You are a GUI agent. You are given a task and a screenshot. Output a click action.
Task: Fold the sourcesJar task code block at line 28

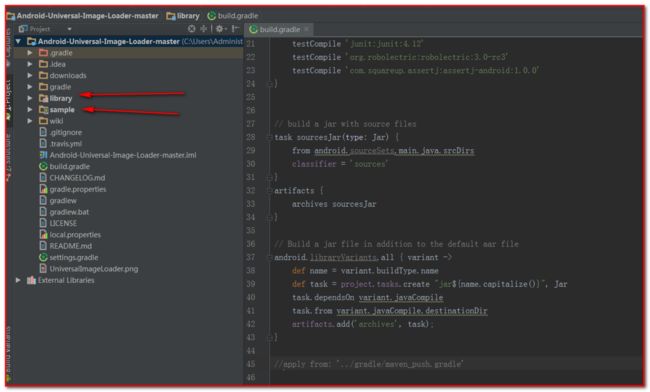click(269, 137)
